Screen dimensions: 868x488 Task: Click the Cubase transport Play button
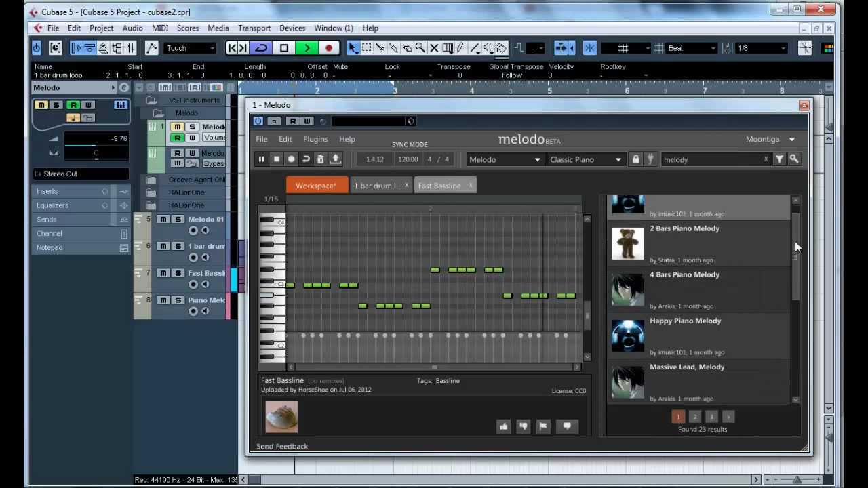click(307, 48)
